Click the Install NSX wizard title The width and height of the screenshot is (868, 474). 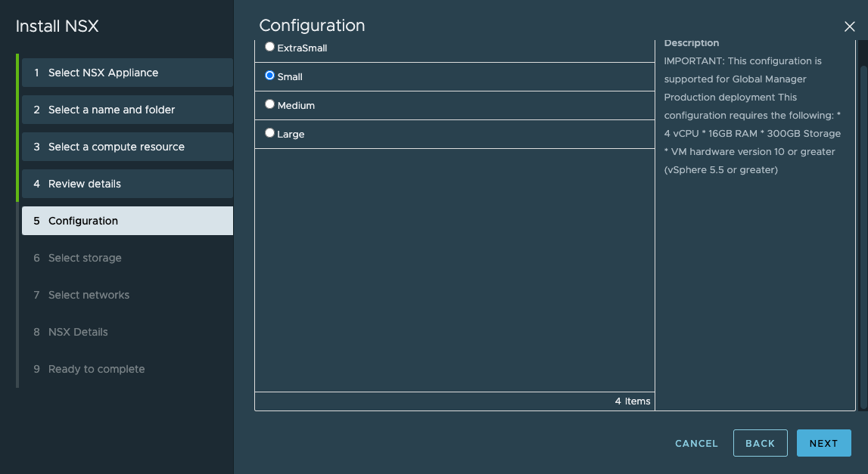(x=57, y=26)
